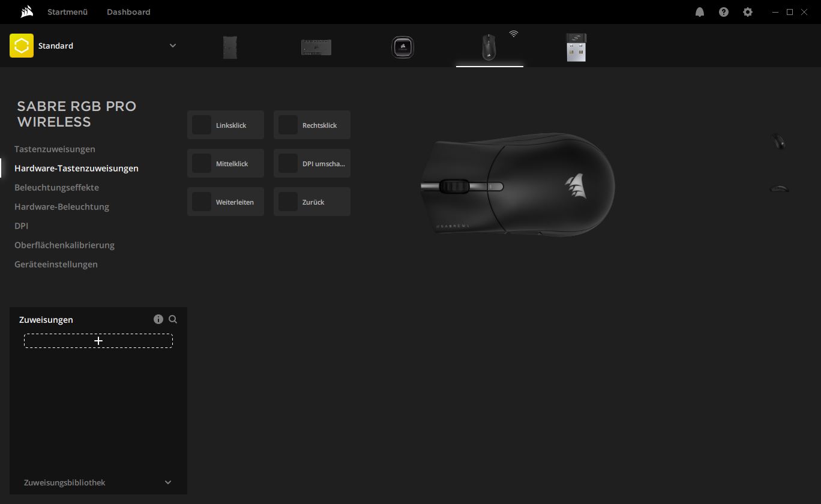The width and height of the screenshot is (821, 504).
Task: Click the Standard profile name
Action: (56, 46)
